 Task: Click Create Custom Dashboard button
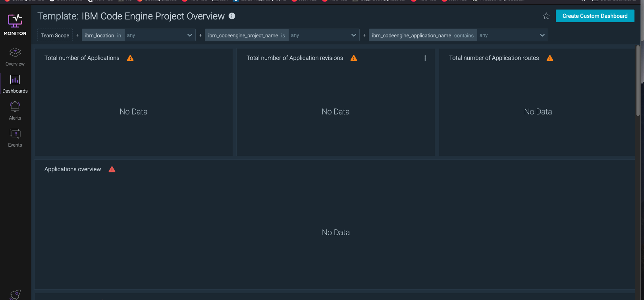pos(595,16)
